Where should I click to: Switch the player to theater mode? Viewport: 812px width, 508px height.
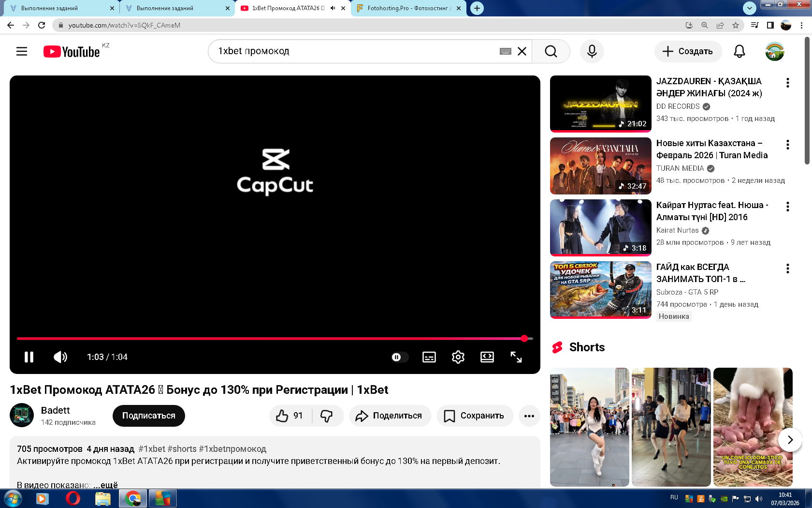[487, 357]
